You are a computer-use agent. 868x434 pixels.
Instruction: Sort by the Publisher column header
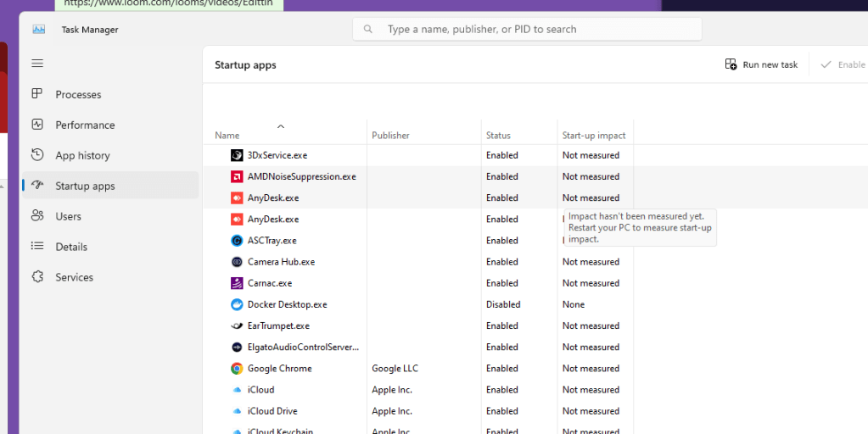coord(390,136)
